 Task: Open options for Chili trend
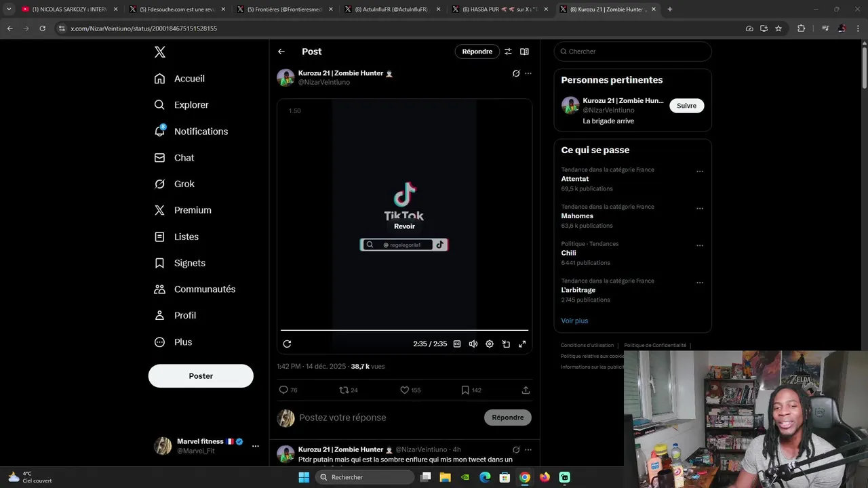click(700, 245)
